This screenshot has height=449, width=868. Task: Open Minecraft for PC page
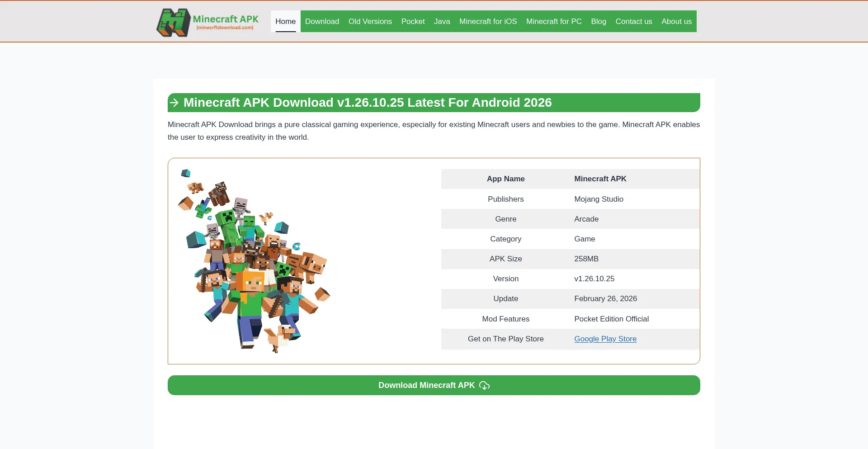click(x=554, y=21)
